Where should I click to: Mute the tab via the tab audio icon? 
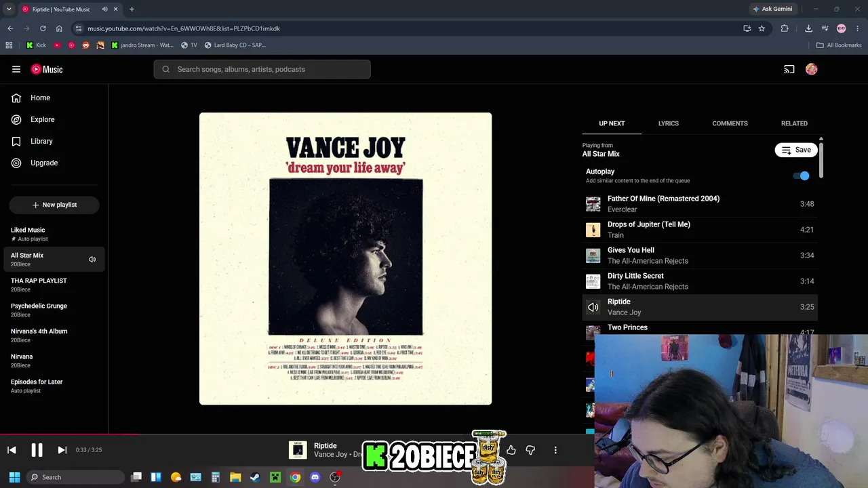[x=104, y=9]
